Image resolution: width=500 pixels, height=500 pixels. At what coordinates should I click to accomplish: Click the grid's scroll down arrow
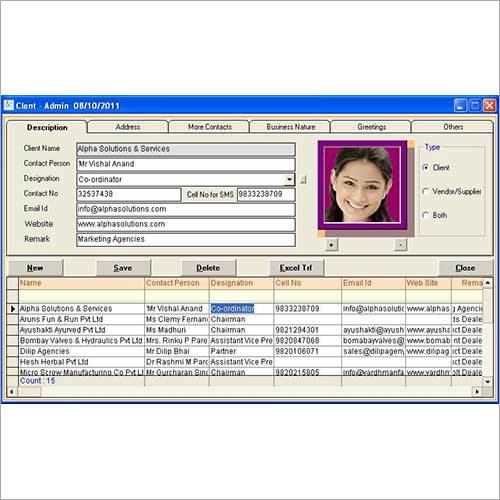pos(488,381)
